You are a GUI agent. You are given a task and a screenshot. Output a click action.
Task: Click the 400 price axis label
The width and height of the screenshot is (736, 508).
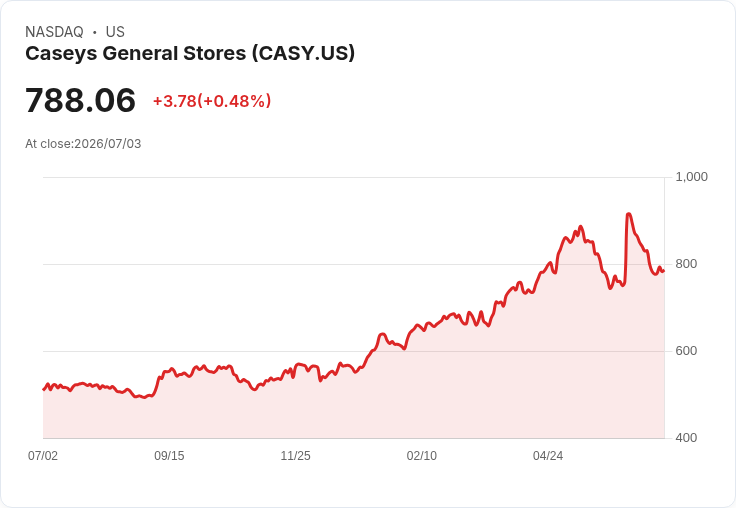point(686,438)
